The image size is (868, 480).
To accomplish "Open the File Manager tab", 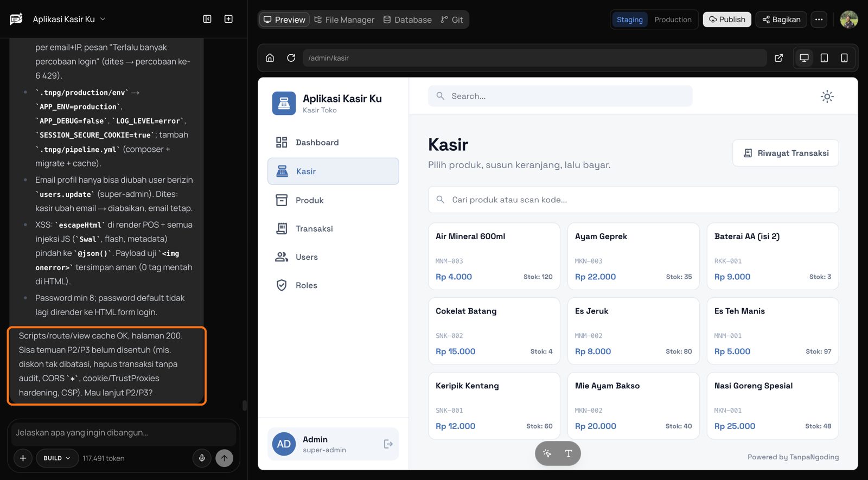I will (344, 20).
